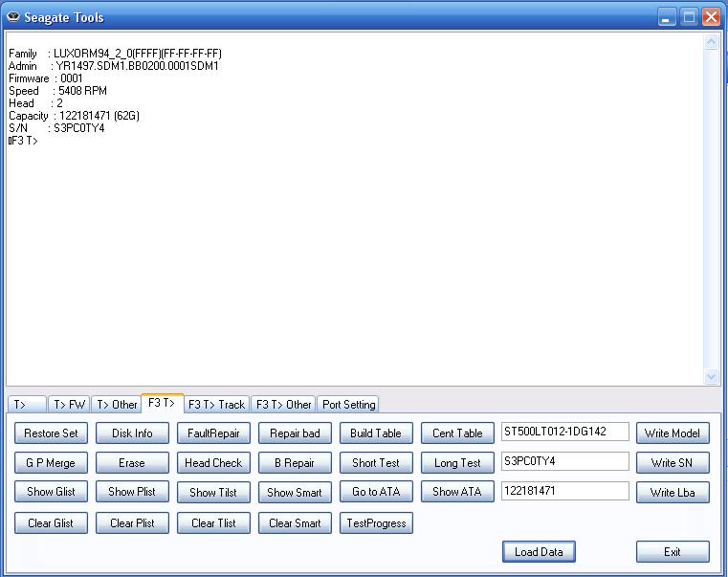728x577 pixels.
Task: Start Head Check
Action: pyautogui.click(x=213, y=463)
